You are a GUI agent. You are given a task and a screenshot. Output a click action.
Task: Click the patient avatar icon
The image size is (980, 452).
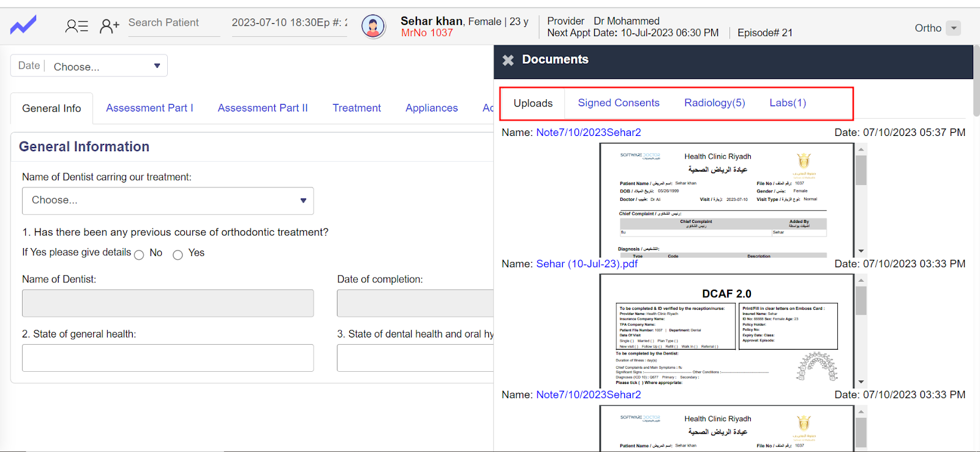(x=373, y=26)
